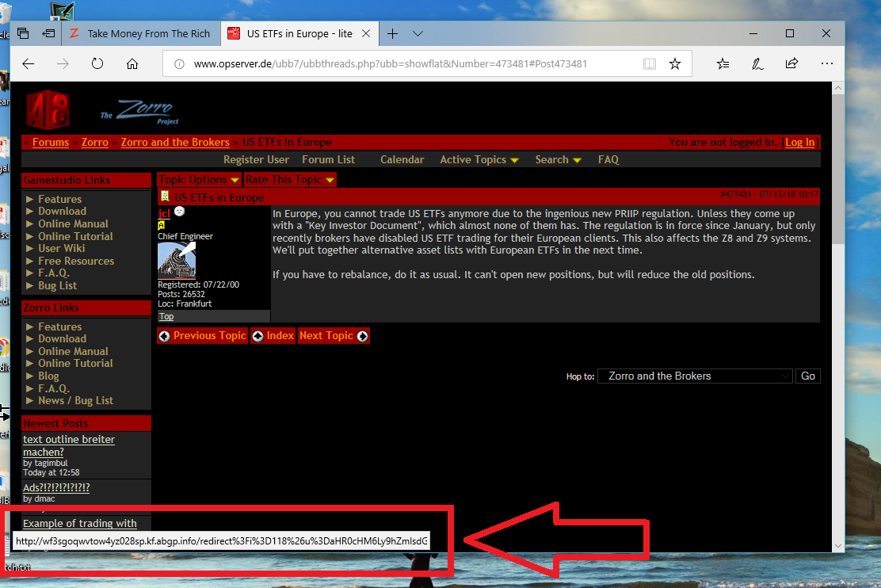Click The Zorro Project logo
The image size is (881, 588).
139,112
